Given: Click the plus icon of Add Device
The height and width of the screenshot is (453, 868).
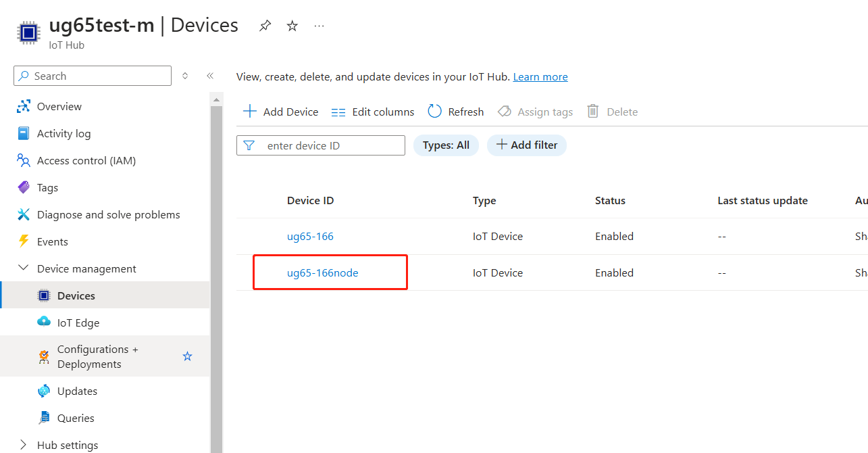Looking at the screenshot, I should (250, 112).
